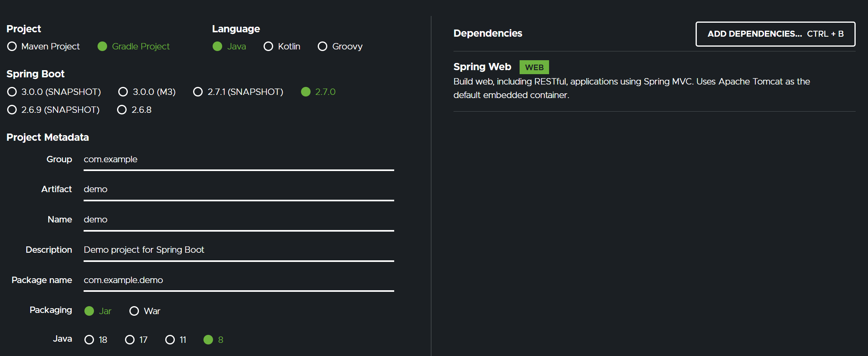The width and height of the screenshot is (868, 356).
Task: Open the Add Dependencies dialog
Action: pos(775,34)
